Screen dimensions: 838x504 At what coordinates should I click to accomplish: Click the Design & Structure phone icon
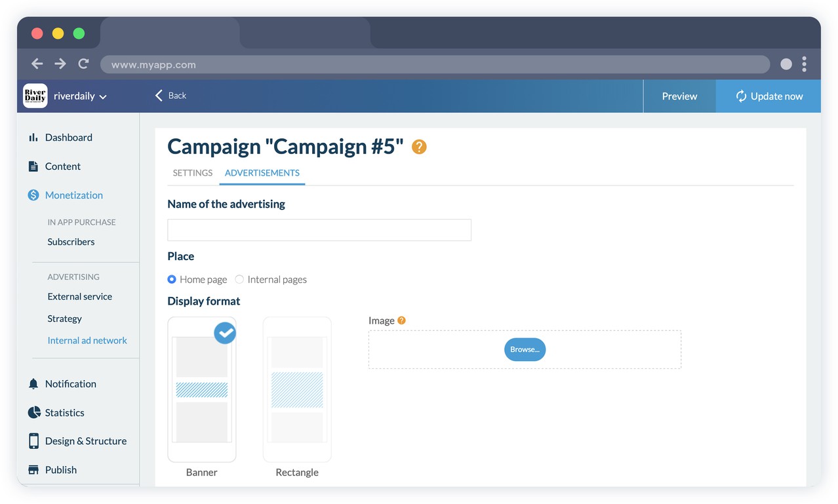tap(33, 441)
